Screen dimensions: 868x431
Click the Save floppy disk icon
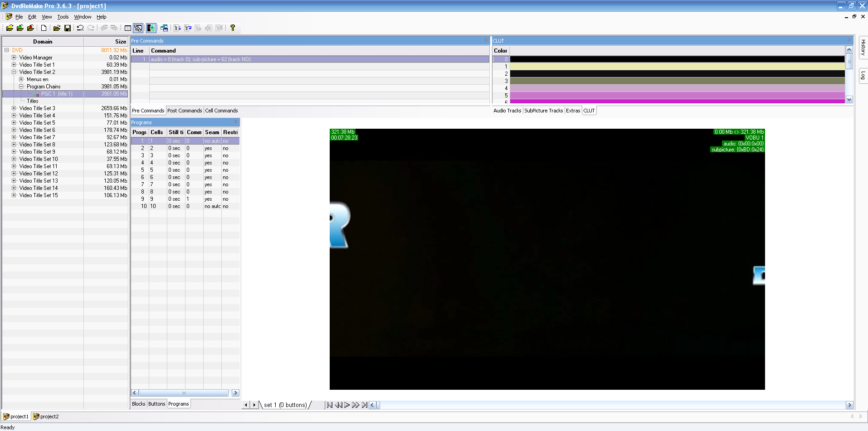pos(68,28)
